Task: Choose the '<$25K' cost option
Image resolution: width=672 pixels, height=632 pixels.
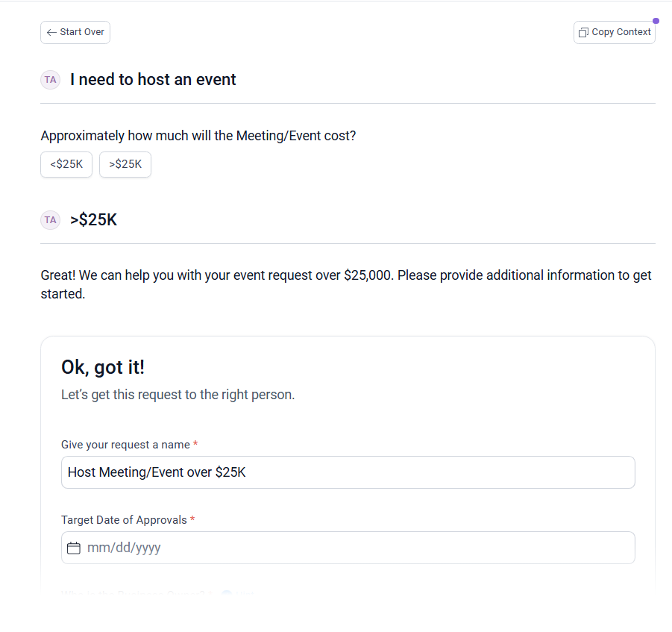Action: pyautogui.click(x=66, y=165)
